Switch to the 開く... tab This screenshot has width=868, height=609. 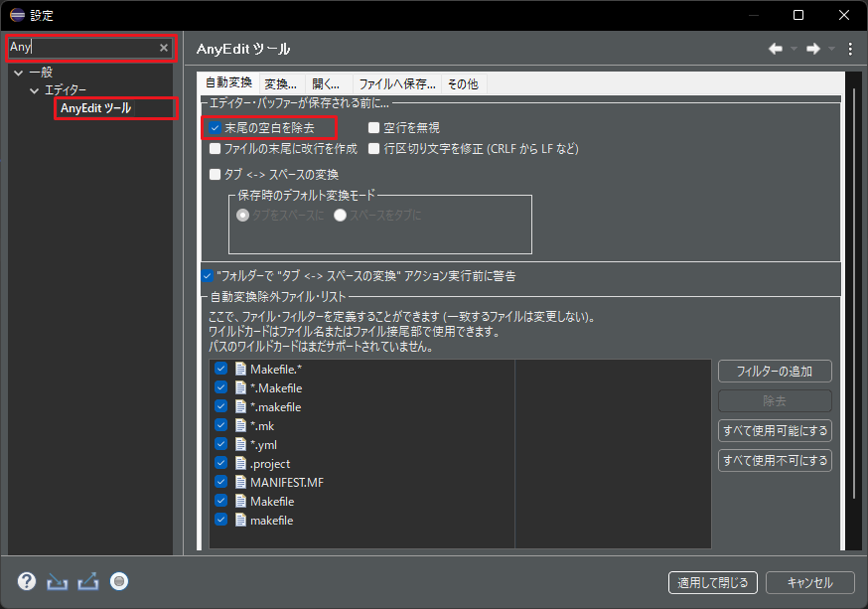tap(326, 84)
